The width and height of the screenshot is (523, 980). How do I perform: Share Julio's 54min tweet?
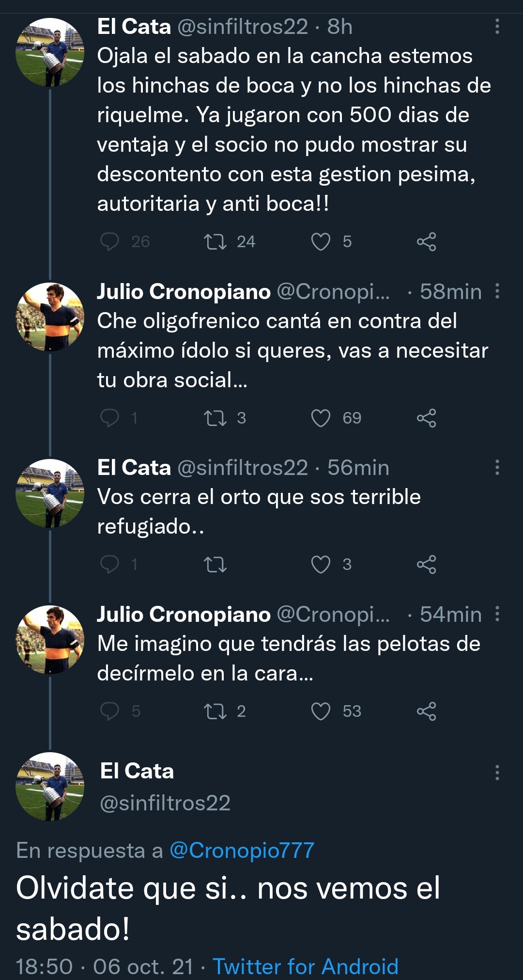(x=426, y=711)
